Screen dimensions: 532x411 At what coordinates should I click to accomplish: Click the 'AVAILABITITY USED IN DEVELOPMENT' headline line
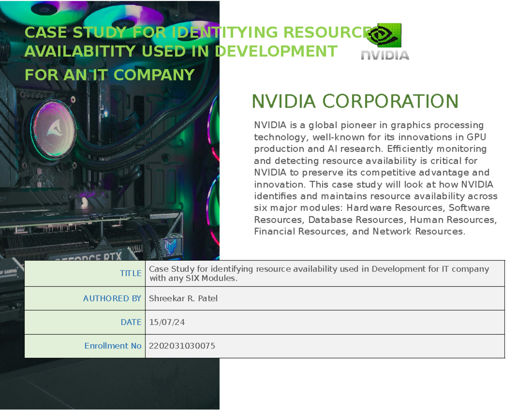[x=180, y=51]
